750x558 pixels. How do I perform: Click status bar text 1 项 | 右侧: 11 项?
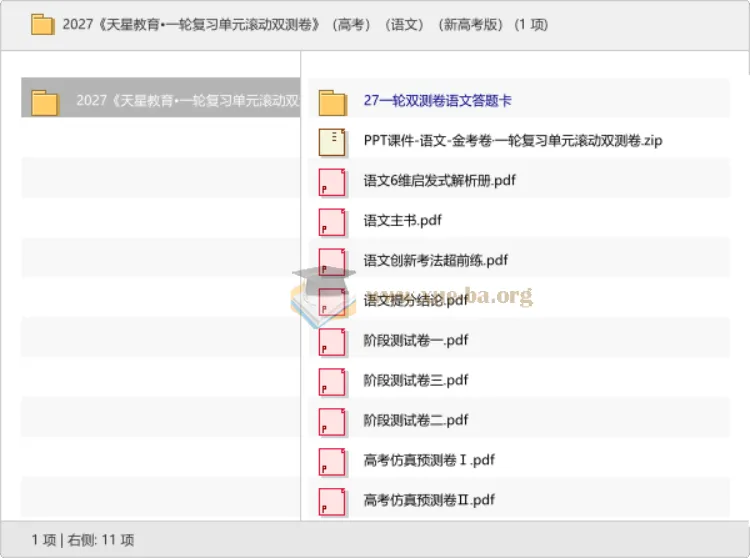pyautogui.click(x=83, y=540)
